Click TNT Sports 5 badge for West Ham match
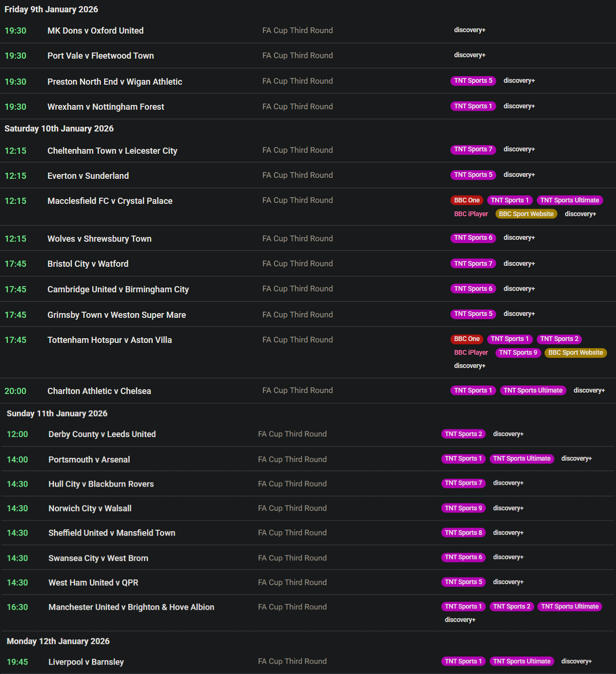 tap(464, 582)
